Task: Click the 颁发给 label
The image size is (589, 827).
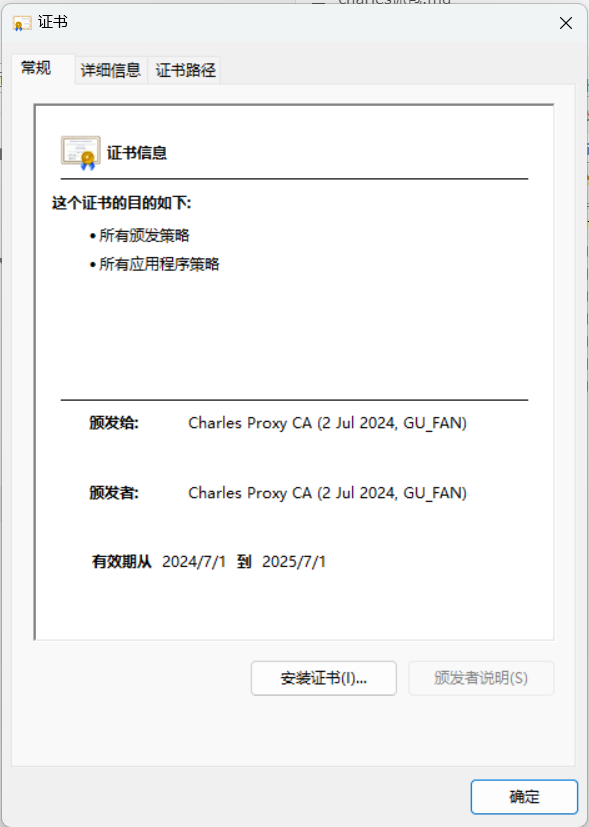Action: 114,423
